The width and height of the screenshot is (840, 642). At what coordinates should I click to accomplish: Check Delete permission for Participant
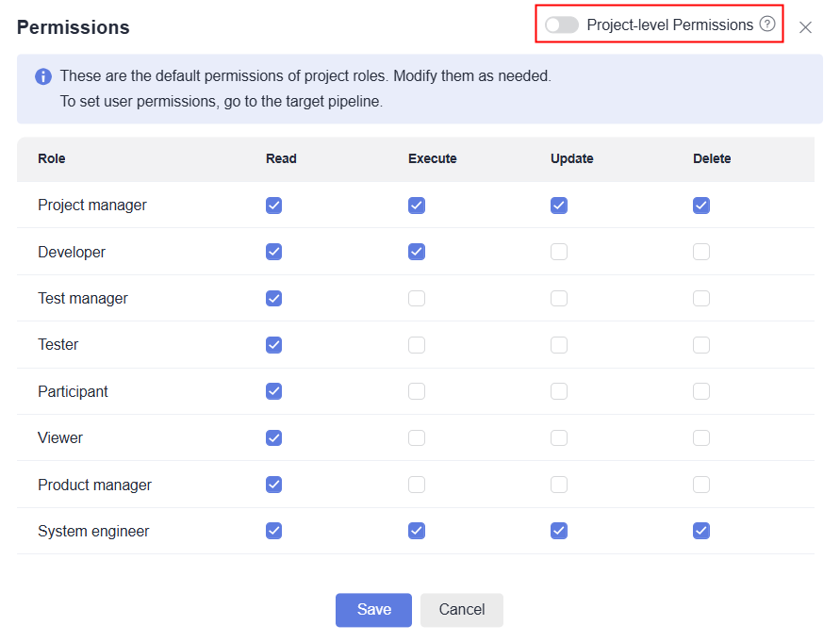(701, 391)
